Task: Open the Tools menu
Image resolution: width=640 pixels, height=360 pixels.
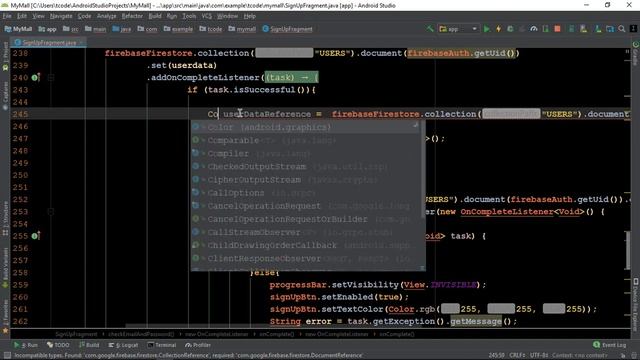Action: point(189,16)
